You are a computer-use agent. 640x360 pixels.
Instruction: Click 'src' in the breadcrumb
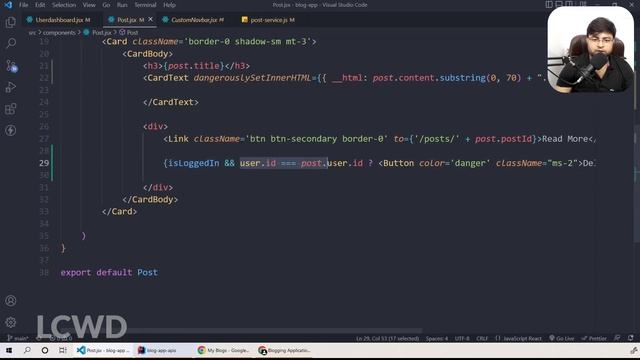click(32, 32)
